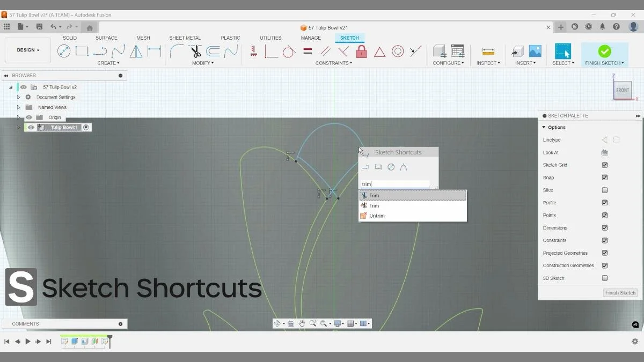
Task: Apply the Fix/UnFix lock constraint
Action: point(362,51)
